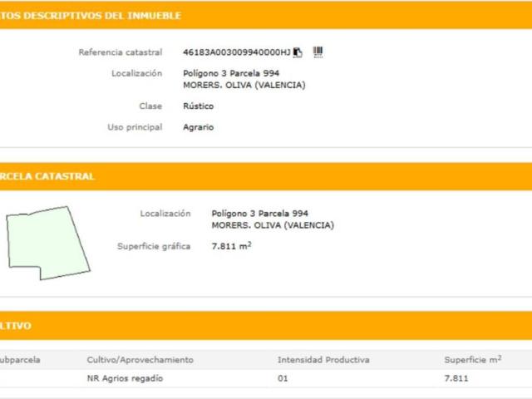532x399 pixels.
Task: Open the parcel shape thumbnail map
Action: pyautogui.click(x=48, y=243)
